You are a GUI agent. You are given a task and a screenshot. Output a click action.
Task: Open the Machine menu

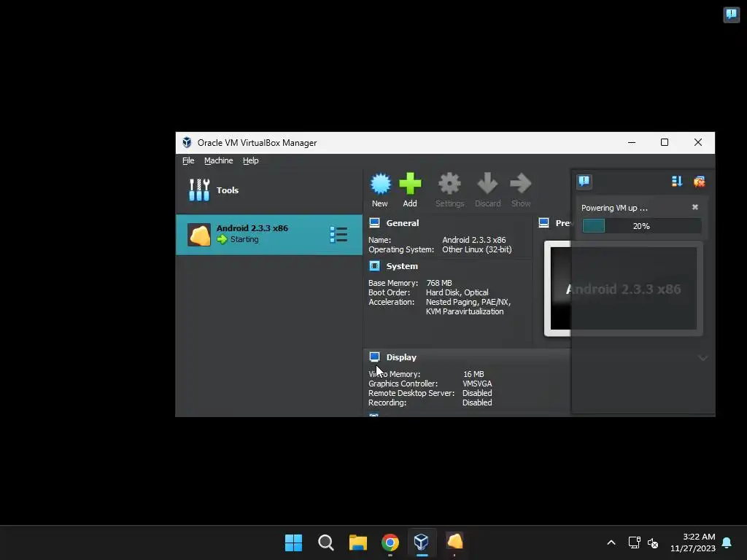point(219,160)
